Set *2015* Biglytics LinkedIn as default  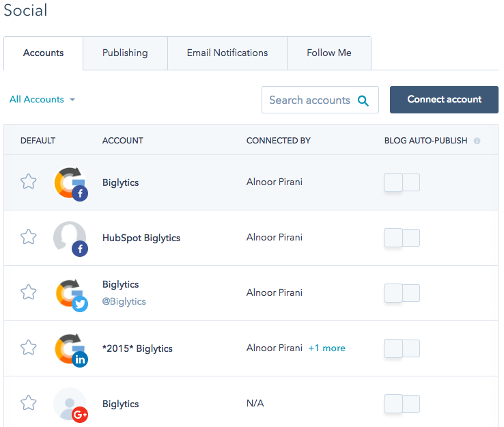(x=28, y=348)
